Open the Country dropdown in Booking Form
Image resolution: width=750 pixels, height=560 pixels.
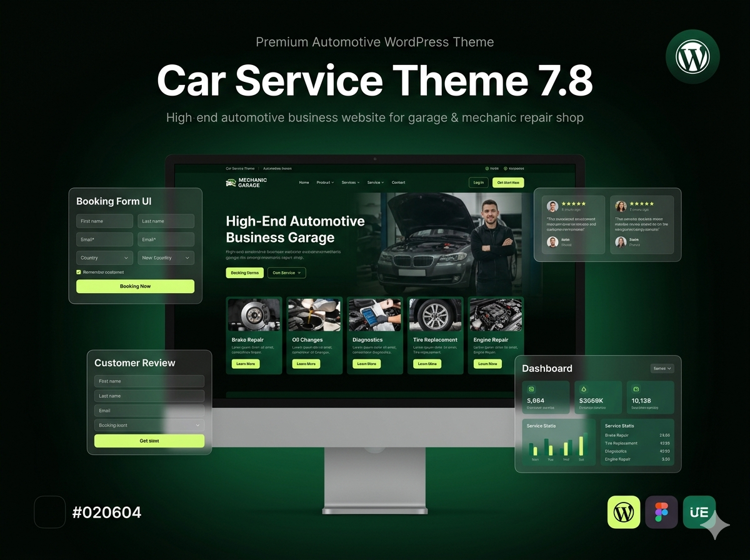[104, 257]
